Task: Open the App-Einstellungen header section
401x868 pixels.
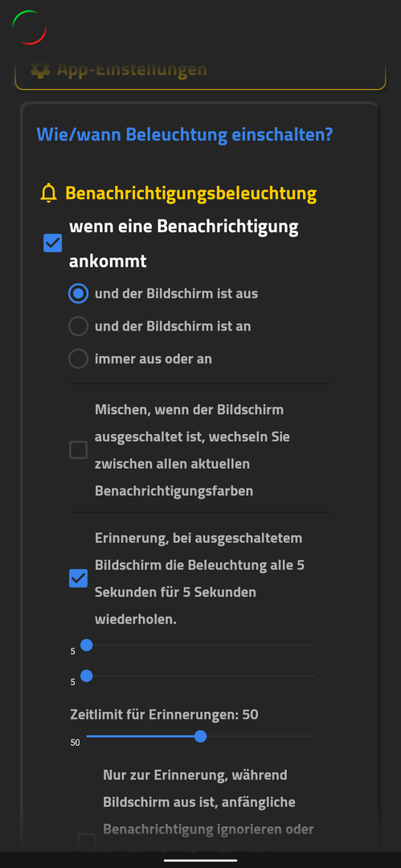Action: coord(200,71)
